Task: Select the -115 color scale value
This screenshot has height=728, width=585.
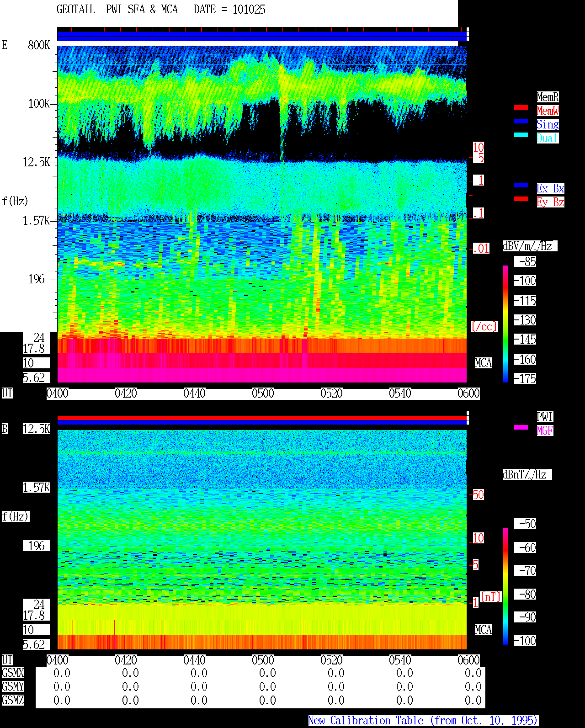Action: click(526, 301)
